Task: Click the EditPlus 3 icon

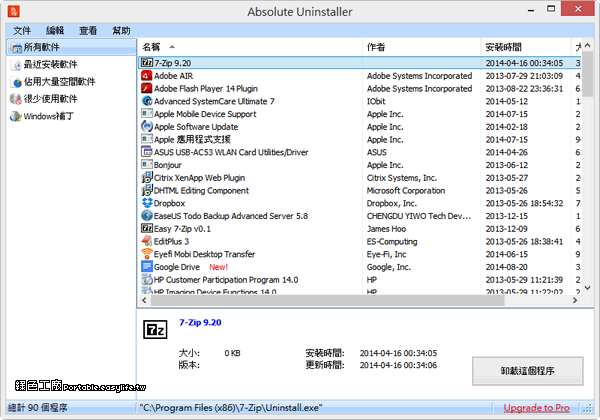Action: [x=147, y=241]
